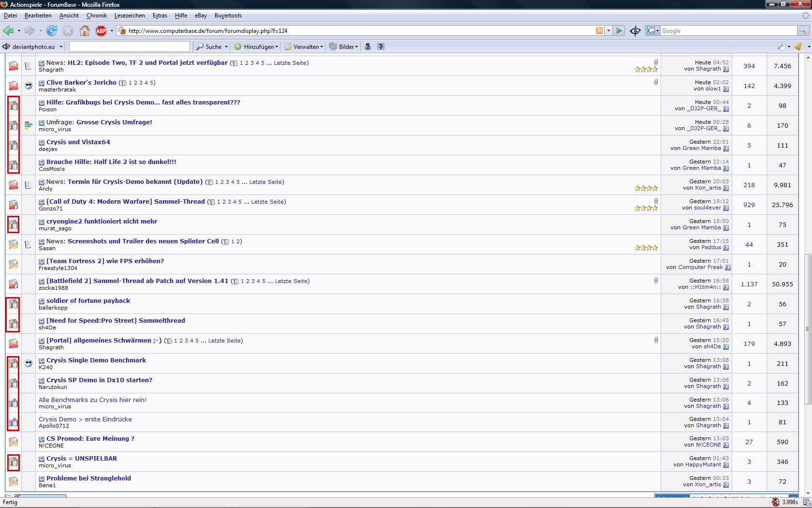Open the address bar history dropdown

[x=609, y=31]
